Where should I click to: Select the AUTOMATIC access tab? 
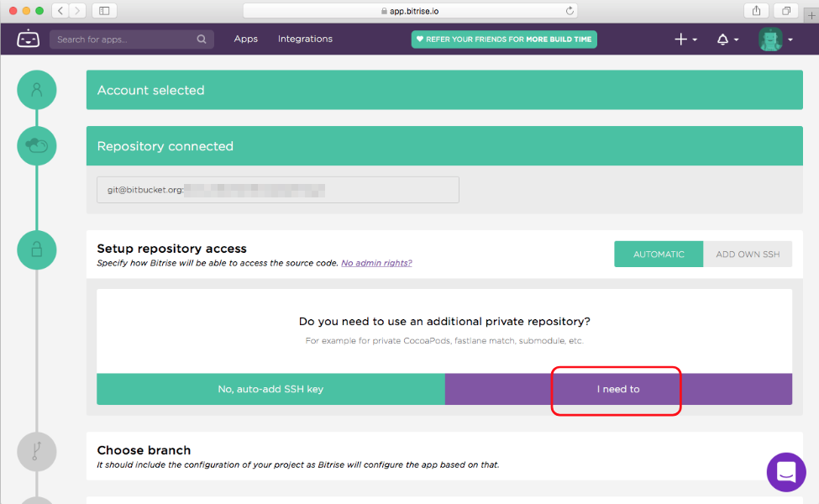click(x=659, y=254)
